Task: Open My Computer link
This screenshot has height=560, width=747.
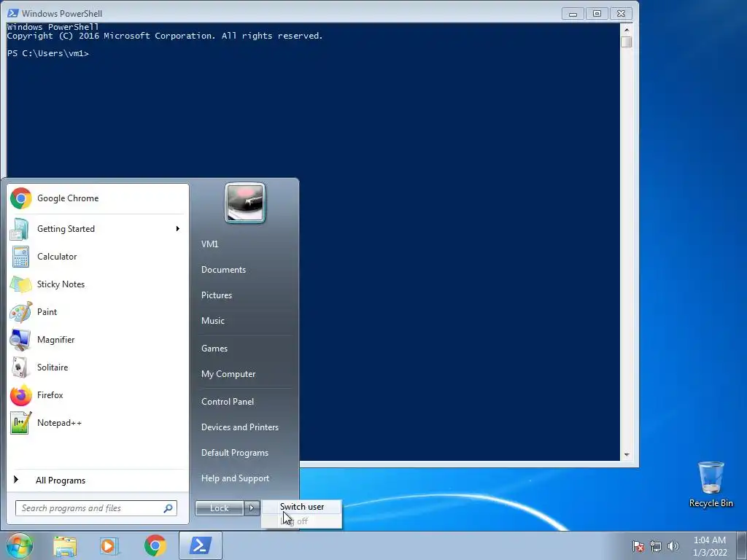Action: 228,374
